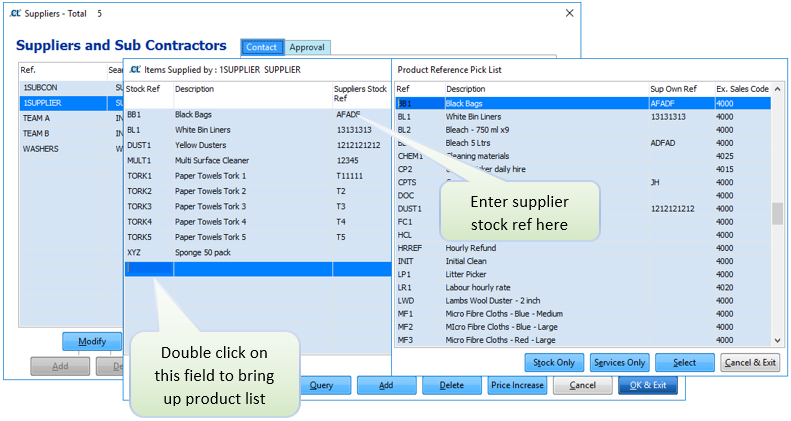Select Hourly Refund in pick list
The height and width of the screenshot is (421, 791).
(583, 248)
